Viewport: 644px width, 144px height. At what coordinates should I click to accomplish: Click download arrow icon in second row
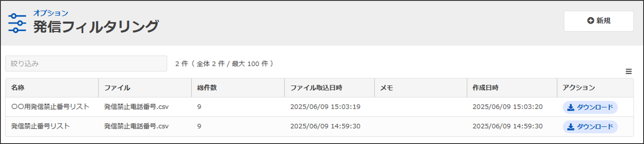[x=571, y=127]
